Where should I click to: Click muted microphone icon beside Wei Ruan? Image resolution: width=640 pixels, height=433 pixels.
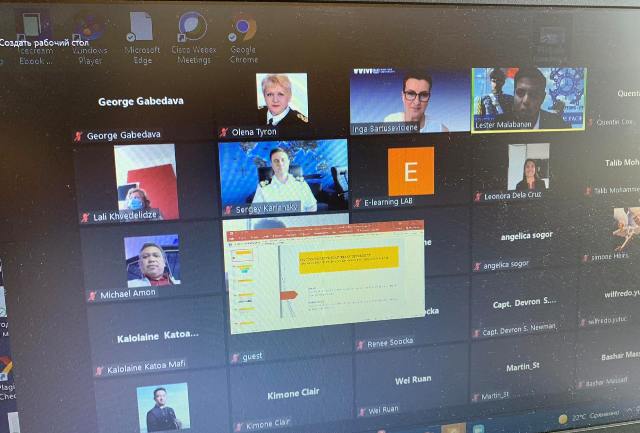[x=361, y=411]
